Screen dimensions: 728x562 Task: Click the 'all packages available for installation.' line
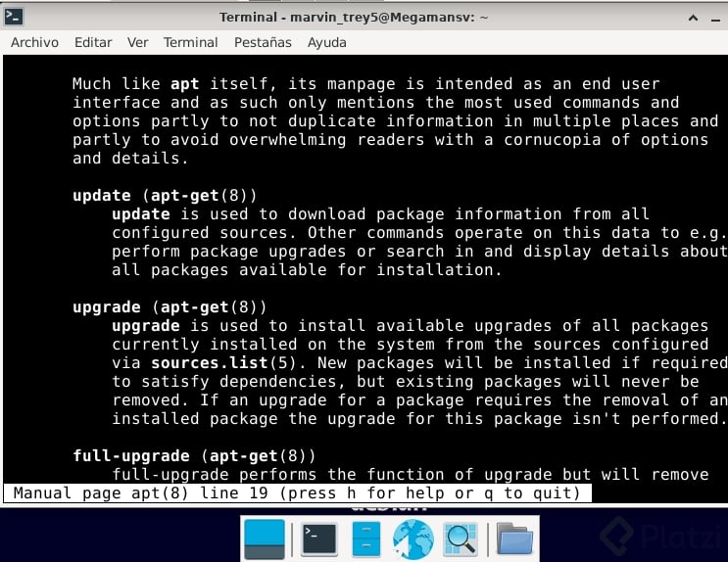coord(307,269)
